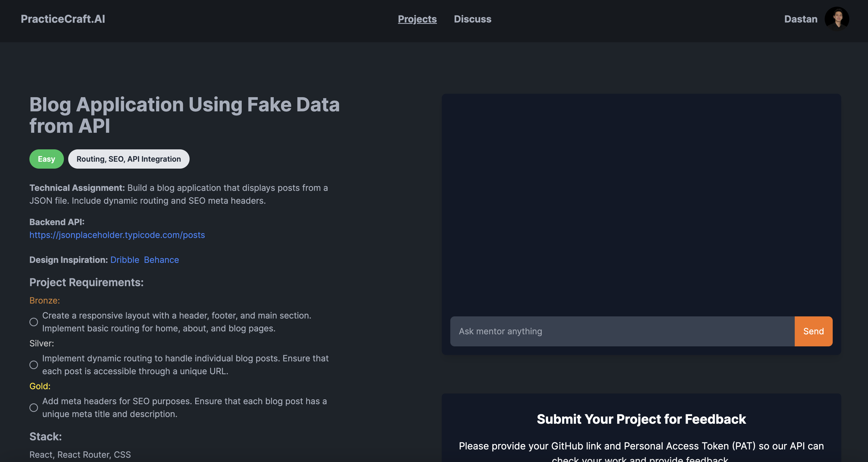868x462 pixels.
Task: Click the Stack heading
Action: point(45,436)
